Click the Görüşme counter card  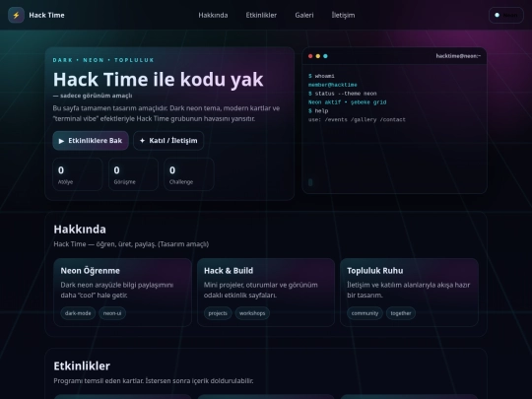point(133,174)
